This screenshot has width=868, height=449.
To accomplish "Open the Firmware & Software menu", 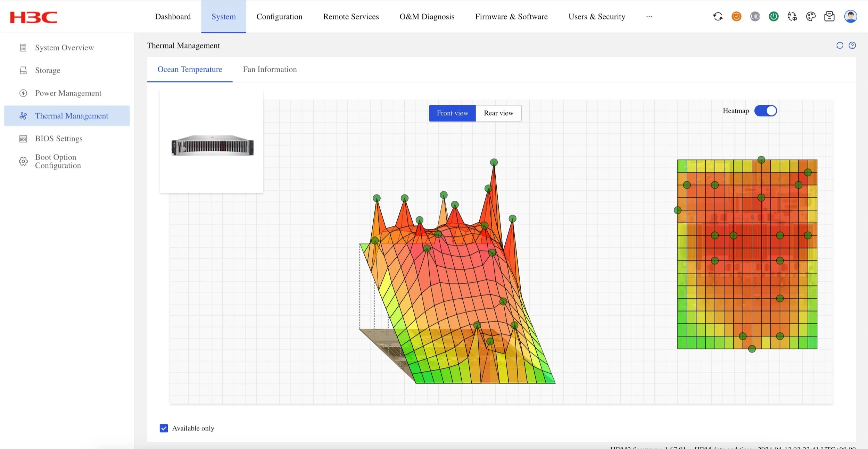I will pos(511,16).
